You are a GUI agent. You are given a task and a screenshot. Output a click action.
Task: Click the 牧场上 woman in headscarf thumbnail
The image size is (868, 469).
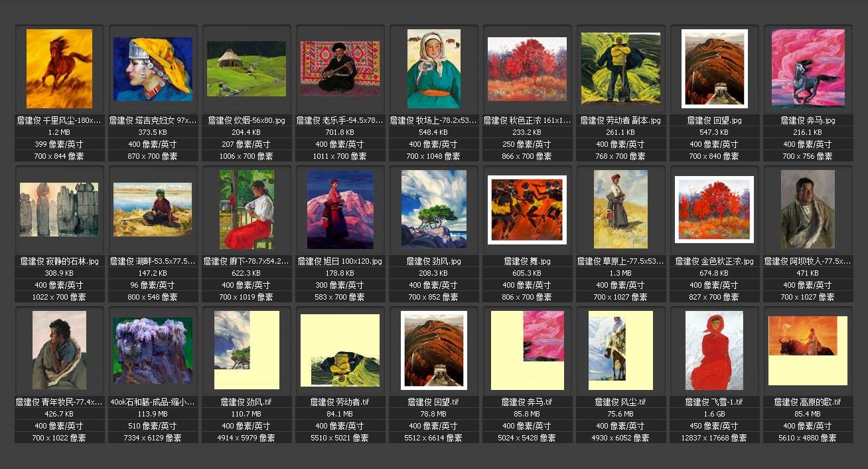(433, 68)
